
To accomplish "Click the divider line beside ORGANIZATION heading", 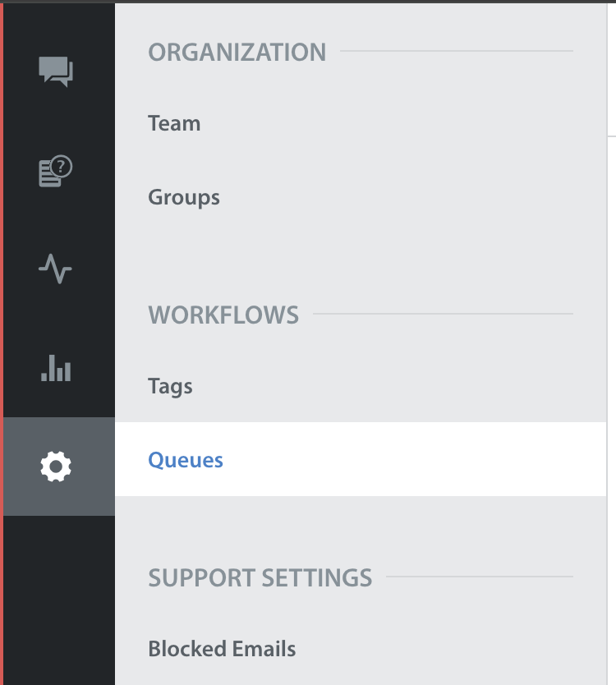I will [457, 51].
